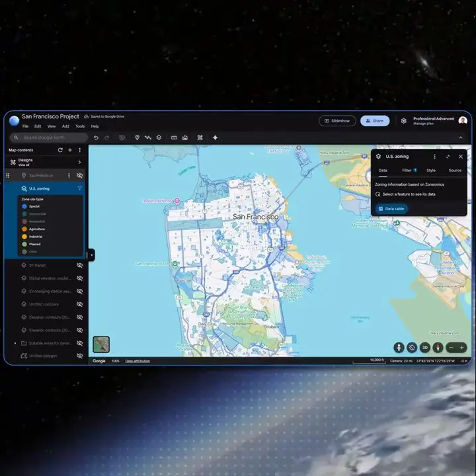Switch to the Style tab
The width and height of the screenshot is (476, 476).
click(x=431, y=171)
